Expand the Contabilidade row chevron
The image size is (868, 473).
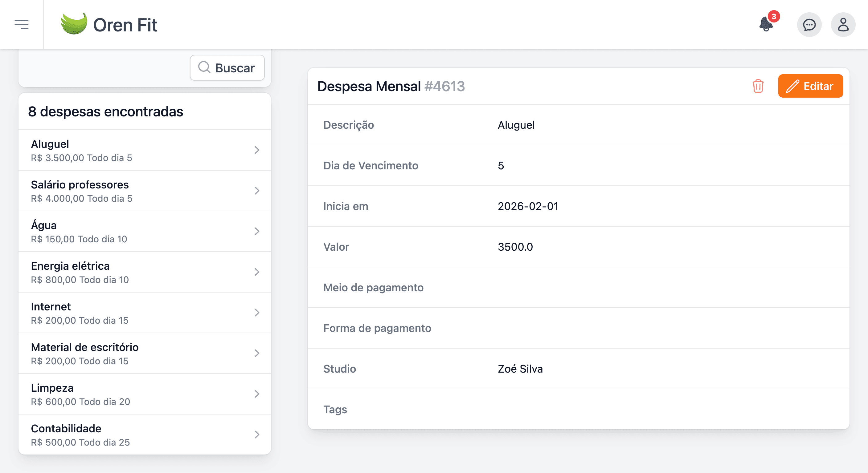[257, 435]
